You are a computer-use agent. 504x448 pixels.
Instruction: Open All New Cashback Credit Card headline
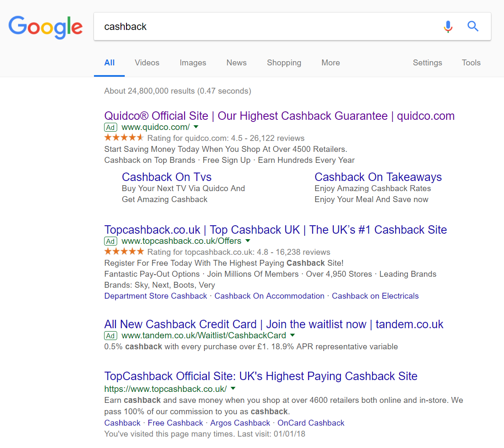click(274, 324)
